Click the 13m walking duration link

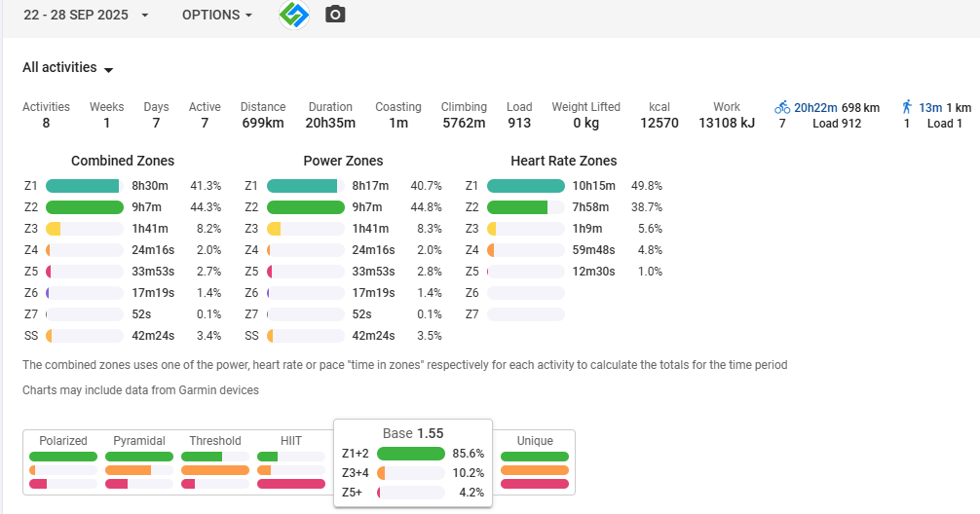[x=930, y=107]
